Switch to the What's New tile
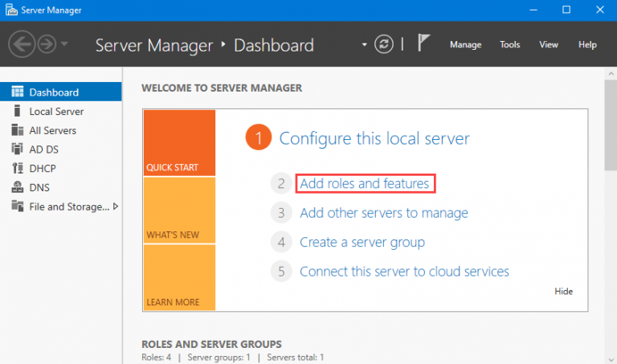The width and height of the screenshot is (617, 364). 179,209
